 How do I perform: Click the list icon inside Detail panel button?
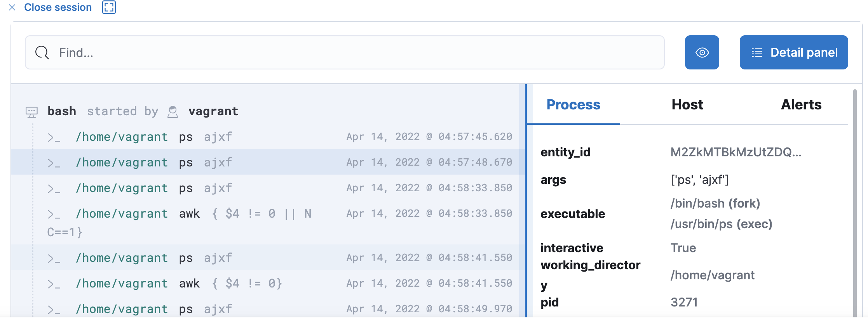point(756,52)
